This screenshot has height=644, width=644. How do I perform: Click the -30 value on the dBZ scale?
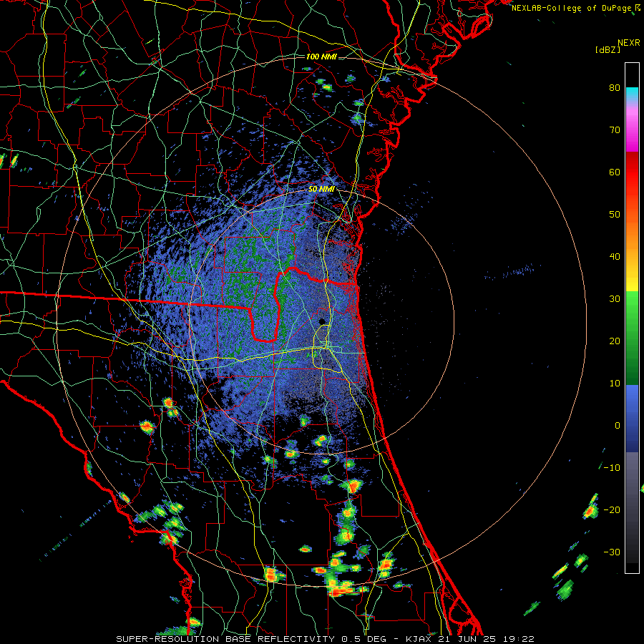612,552
